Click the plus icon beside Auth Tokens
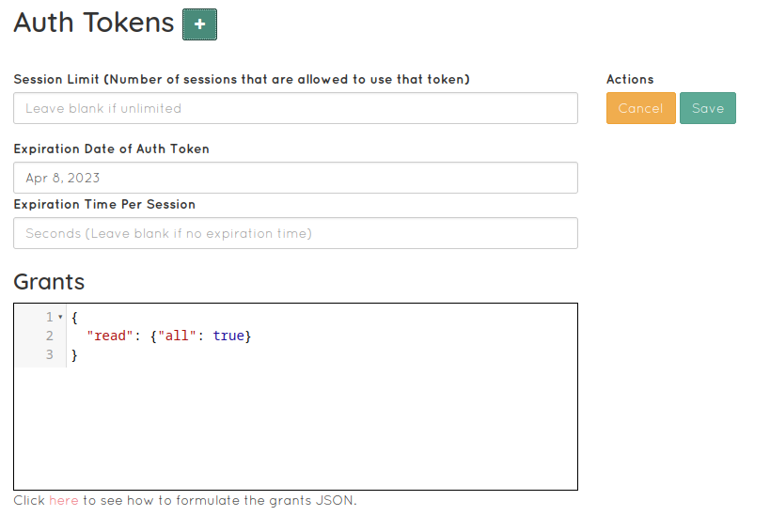Image resolution: width=770 pixels, height=532 pixels. point(199,24)
